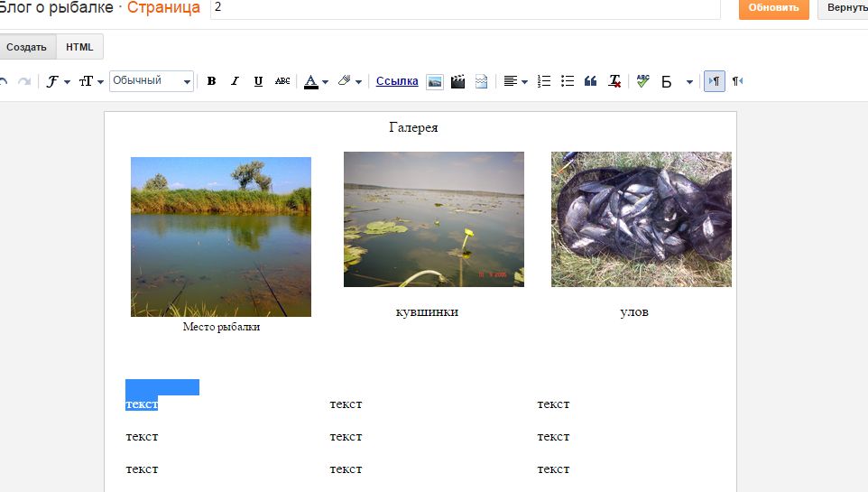Click the insert image icon
868x492 pixels.
(x=435, y=81)
